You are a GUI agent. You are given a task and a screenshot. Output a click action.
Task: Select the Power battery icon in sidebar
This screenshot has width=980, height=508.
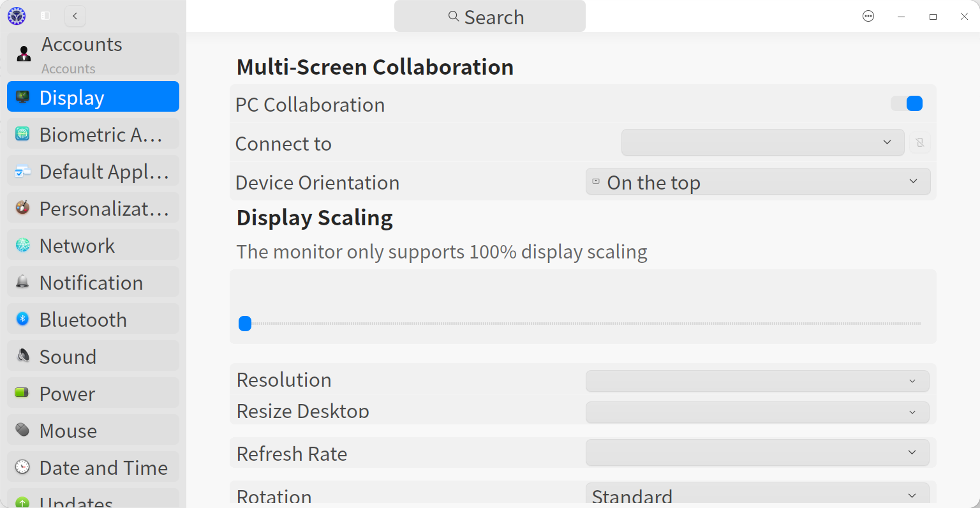(22, 392)
